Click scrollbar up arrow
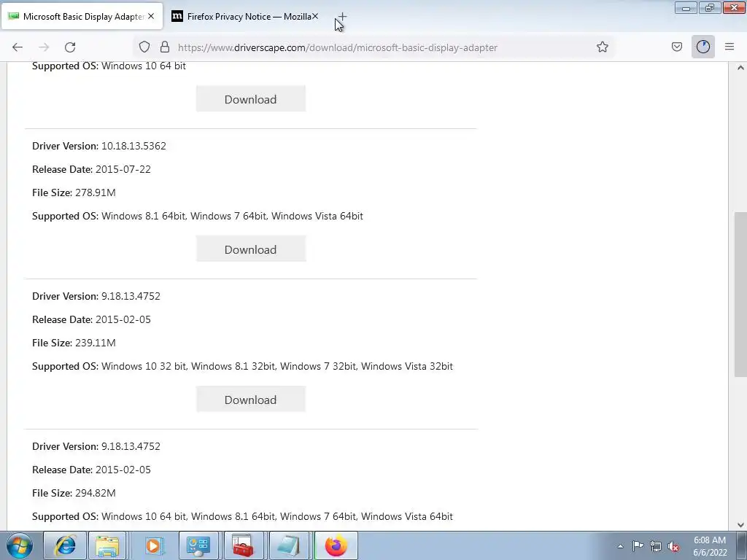747x560 pixels. [x=740, y=68]
